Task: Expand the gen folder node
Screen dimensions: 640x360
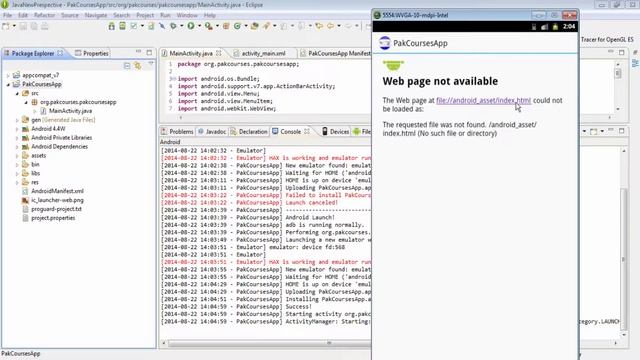Action: (17, 120)
